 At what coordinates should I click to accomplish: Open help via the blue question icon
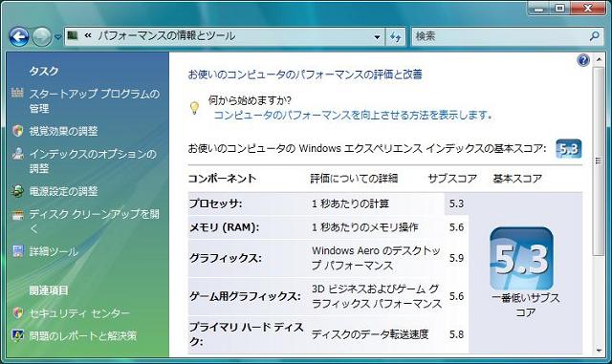583,60
